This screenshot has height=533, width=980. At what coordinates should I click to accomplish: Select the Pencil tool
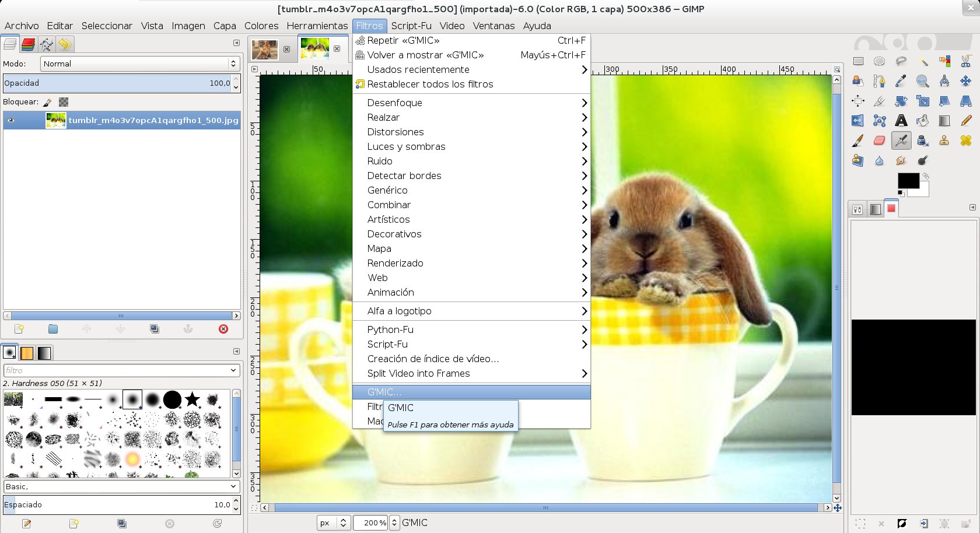[966, 121]
